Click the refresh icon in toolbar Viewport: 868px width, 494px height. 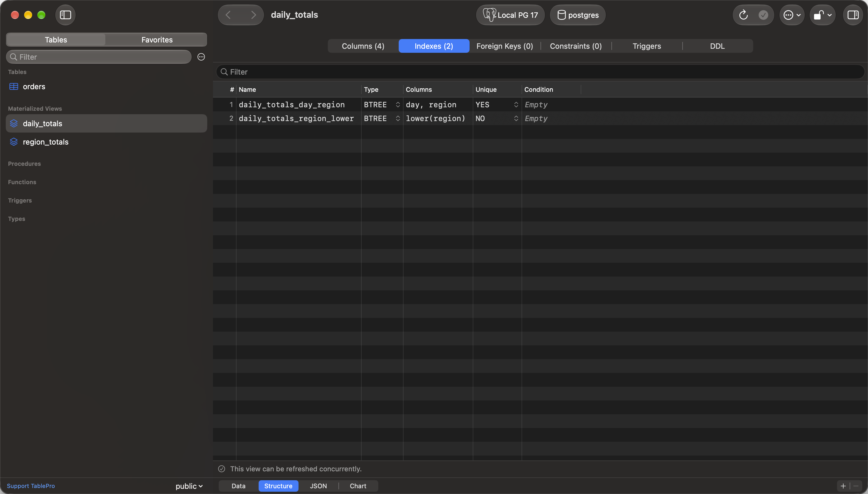point(743,15)
